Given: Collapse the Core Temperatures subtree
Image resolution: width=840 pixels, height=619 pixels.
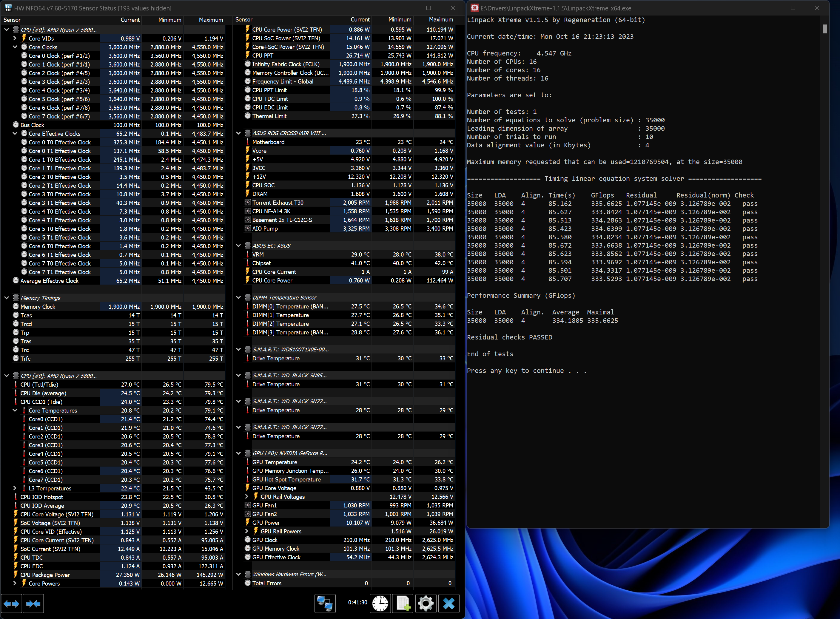Looking at the screenshot, I should 15,410.
